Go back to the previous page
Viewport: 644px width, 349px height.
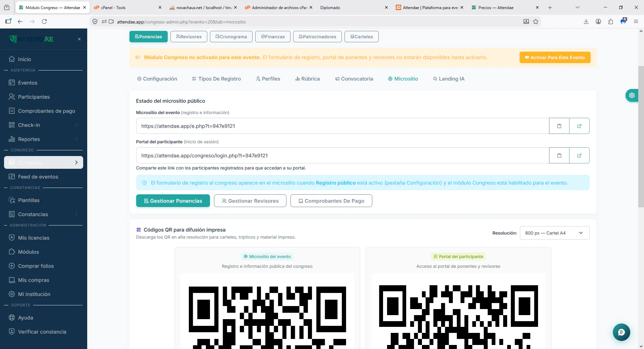[x=20, y=21]
